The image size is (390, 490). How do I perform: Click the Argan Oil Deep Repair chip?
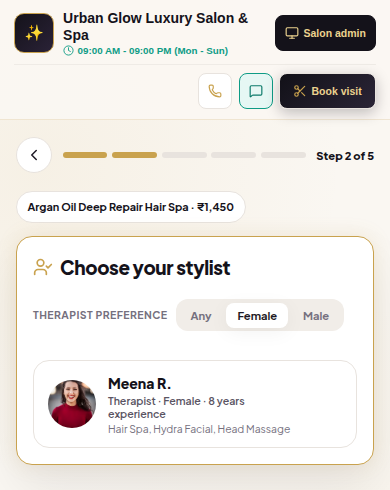click(x=131, y=207)
